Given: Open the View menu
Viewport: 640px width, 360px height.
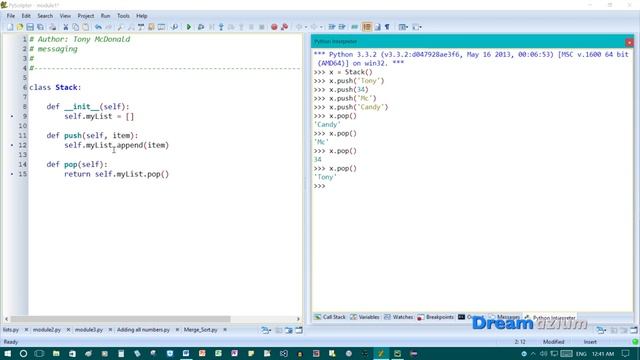Looking at the screenshot, I should (x=65, y=16).
